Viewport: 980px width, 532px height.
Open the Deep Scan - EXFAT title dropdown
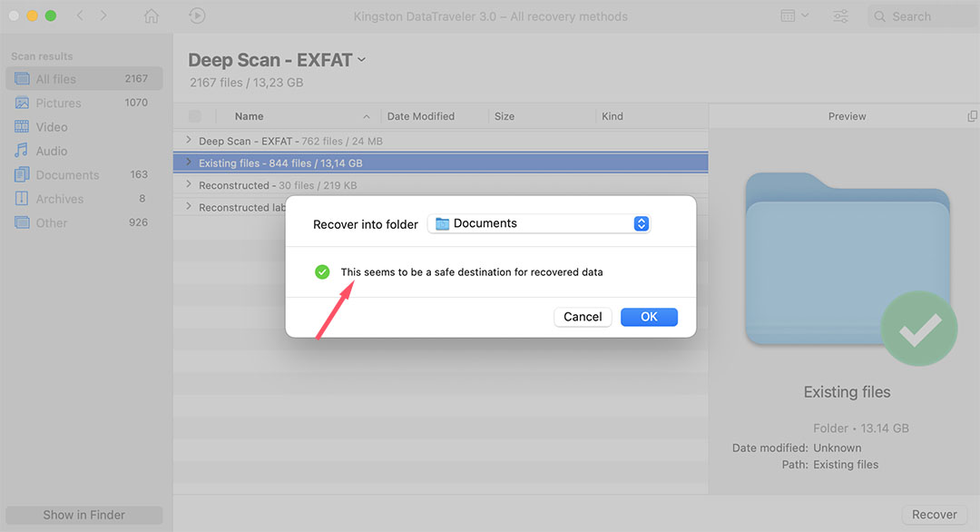362,60
